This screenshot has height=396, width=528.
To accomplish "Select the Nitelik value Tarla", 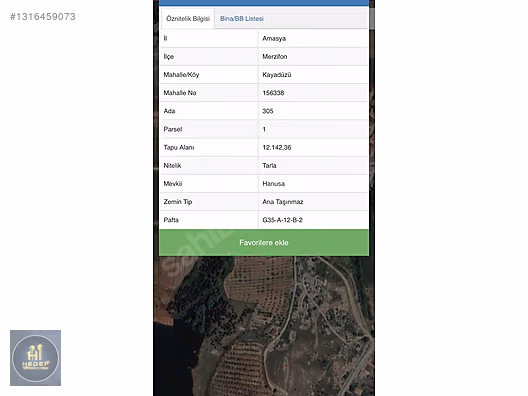I will pos(269,166).
